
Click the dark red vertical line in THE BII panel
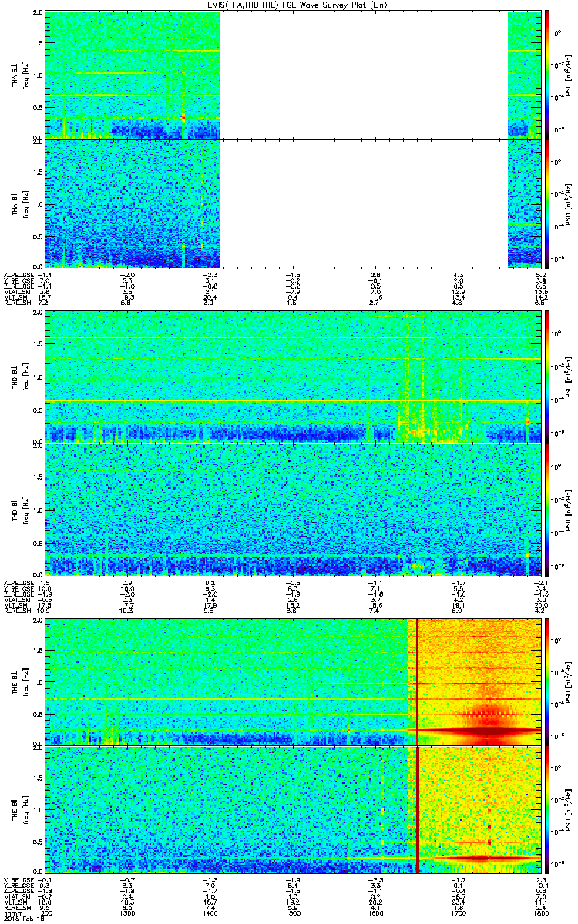tap(417, 810)
